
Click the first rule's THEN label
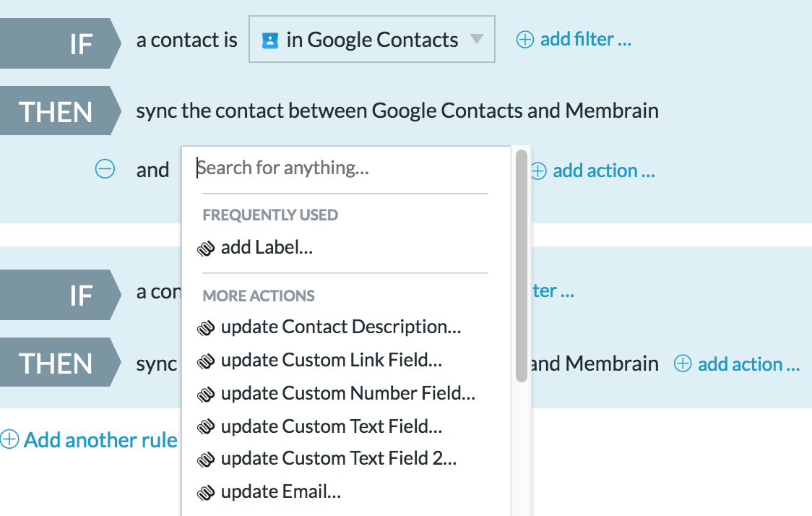(x=59, y=111)
